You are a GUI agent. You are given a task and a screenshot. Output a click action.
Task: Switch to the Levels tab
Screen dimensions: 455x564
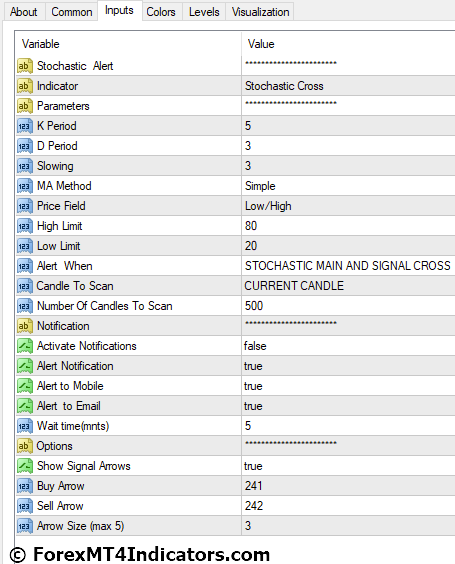click(204, 12)
